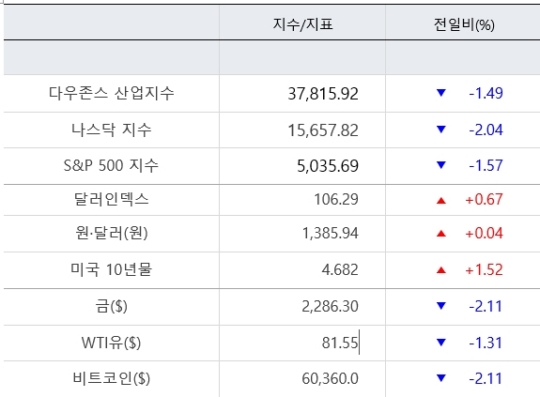540x397 pixels.
Task: Select the 비트코인($) label cell
Action: 112,379
